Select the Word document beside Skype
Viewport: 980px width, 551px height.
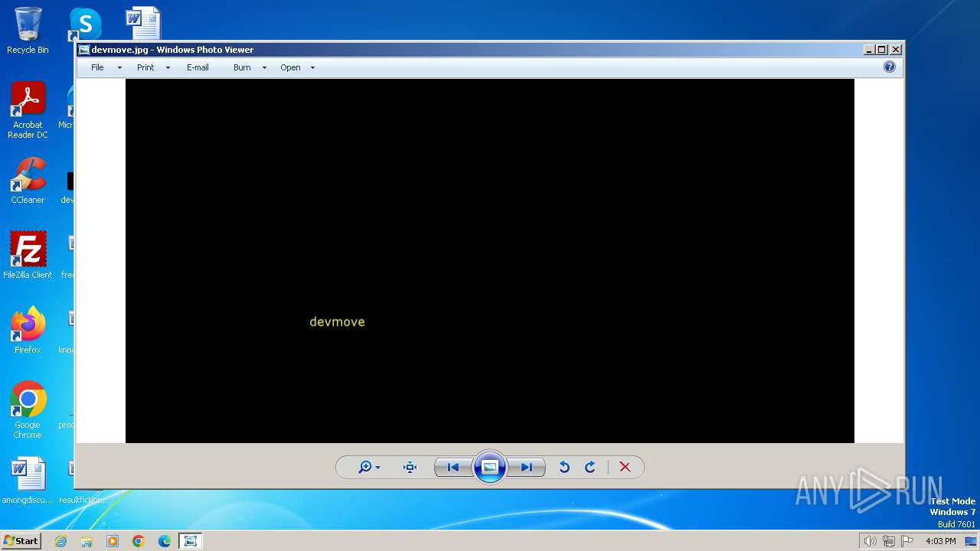tap(143, 23)
